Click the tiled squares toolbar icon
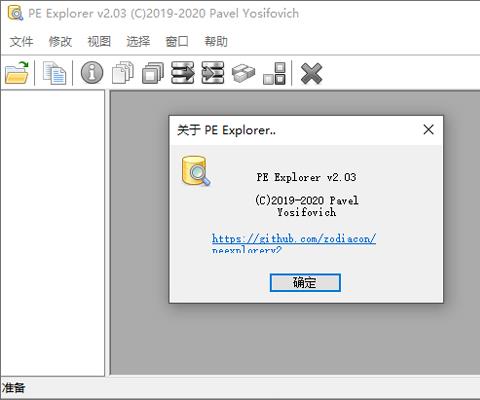 tap(274, 73)
